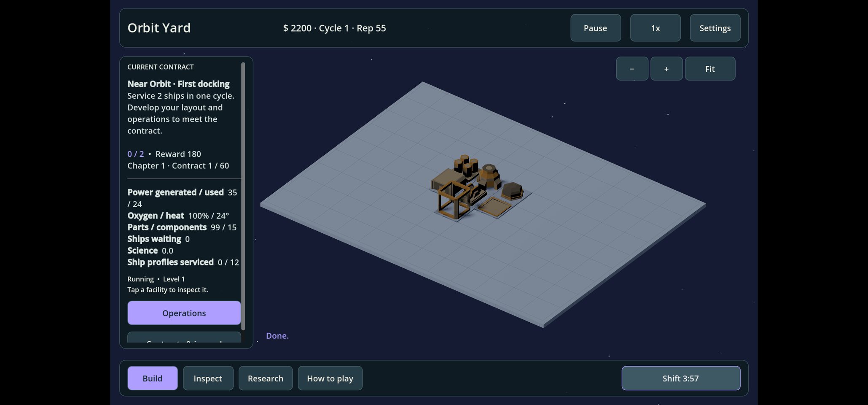Open the Operations panel
The width and height of the screenshot is (868, 405).
184,313
